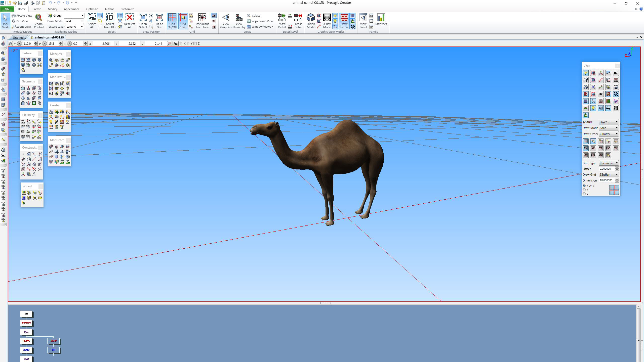Drag the Grid Dimension value slider
The height and width of the screenshot is (362, 644).
pos(617,180)
